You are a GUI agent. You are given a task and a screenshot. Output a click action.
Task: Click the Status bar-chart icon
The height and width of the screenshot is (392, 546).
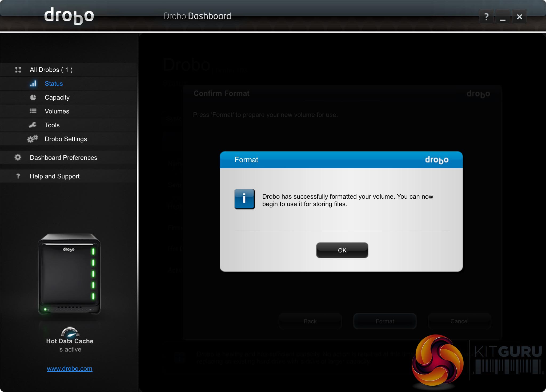point(33,84)
